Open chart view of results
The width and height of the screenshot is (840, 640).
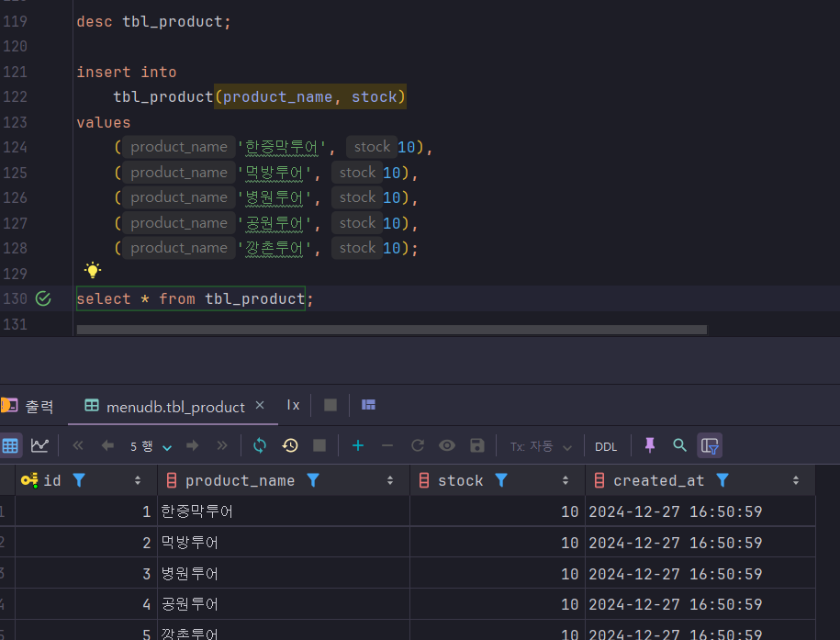pyautogui.click(x=39, y=445)
